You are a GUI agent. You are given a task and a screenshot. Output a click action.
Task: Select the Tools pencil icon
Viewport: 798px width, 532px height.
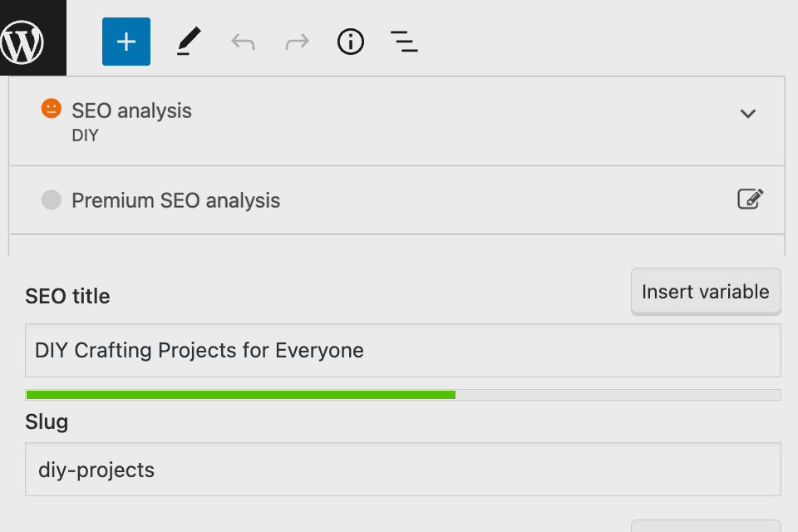(x=189, y=42)
